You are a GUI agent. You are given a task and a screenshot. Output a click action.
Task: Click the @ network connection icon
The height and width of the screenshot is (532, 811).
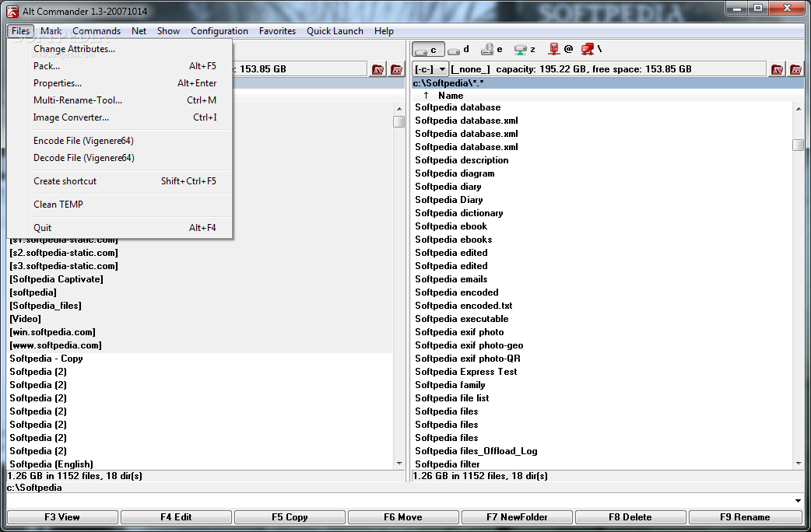[x=561, y=49]
